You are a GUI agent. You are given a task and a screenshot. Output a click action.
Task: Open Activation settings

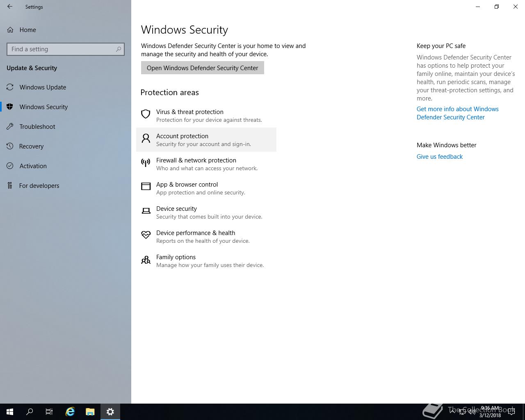[x=33, y=166]
